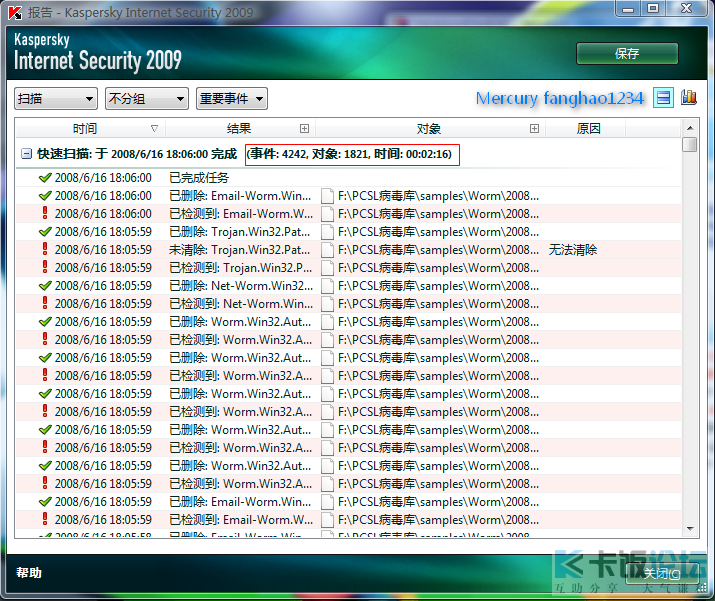715x601 pixels.
Task: Click exclamation on 已检测到 Net-Worm.Win row
Action: pyautogui.click(x=45, y=303)
